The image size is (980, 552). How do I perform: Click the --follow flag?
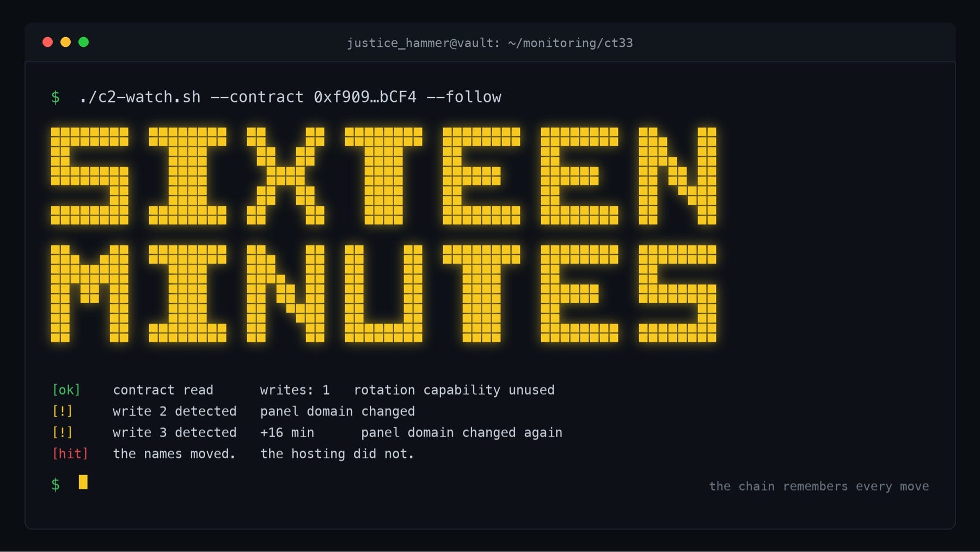463,97
